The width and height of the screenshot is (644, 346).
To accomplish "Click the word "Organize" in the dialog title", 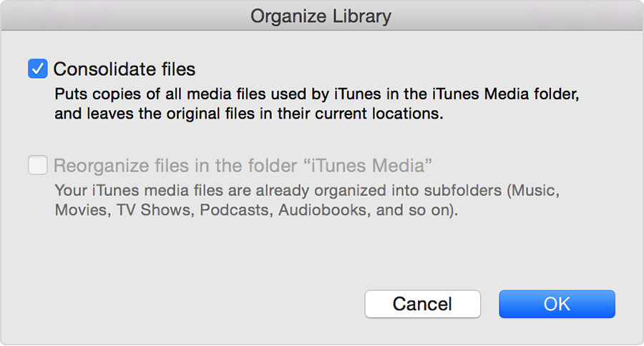I will tap(286, 15).
